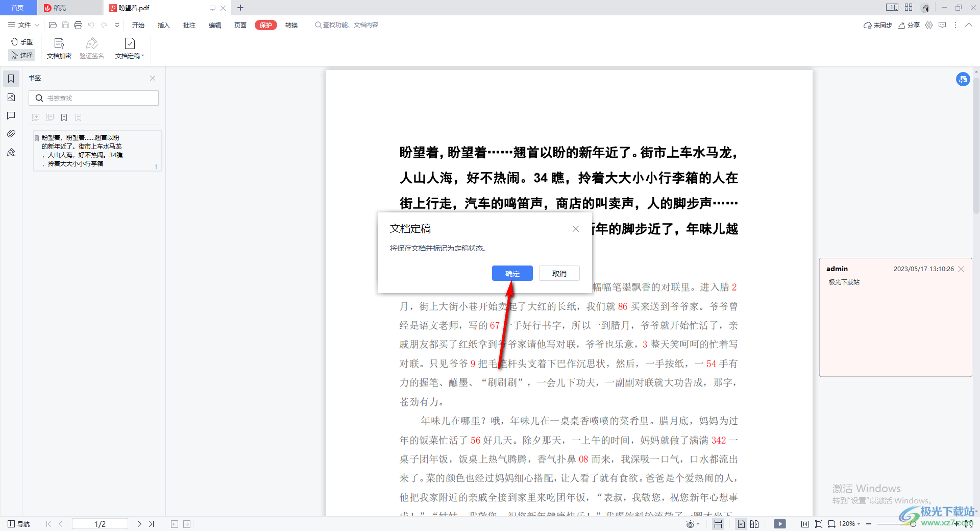Open the Signatures sidebar panel icon
The image size is (980, 531).
point(11,152)
